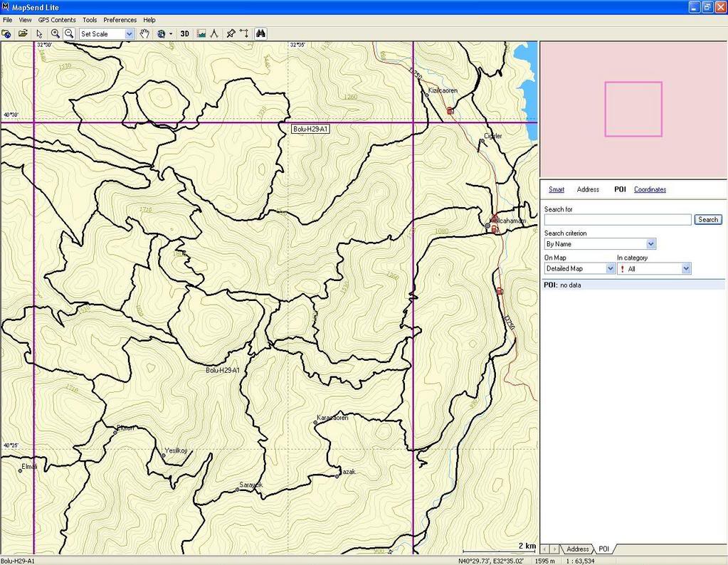This screenshot has height=565, width=728.
Task: Open the In category All dropdown
Action: [686, 269]
